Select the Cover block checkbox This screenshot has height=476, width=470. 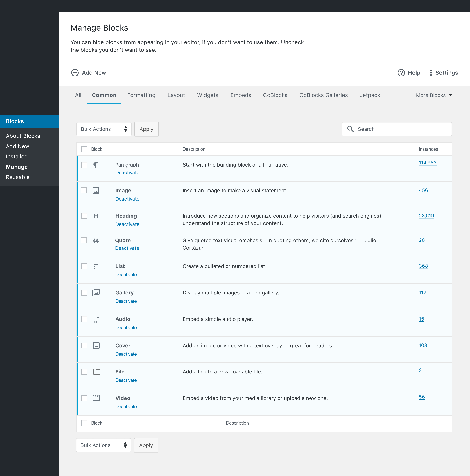[x=84, y=345]
